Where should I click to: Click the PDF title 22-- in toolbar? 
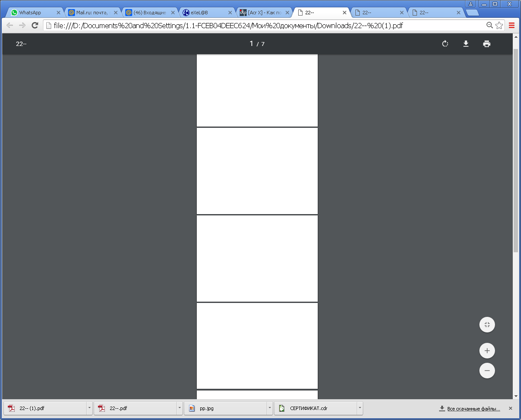(21, 44)
